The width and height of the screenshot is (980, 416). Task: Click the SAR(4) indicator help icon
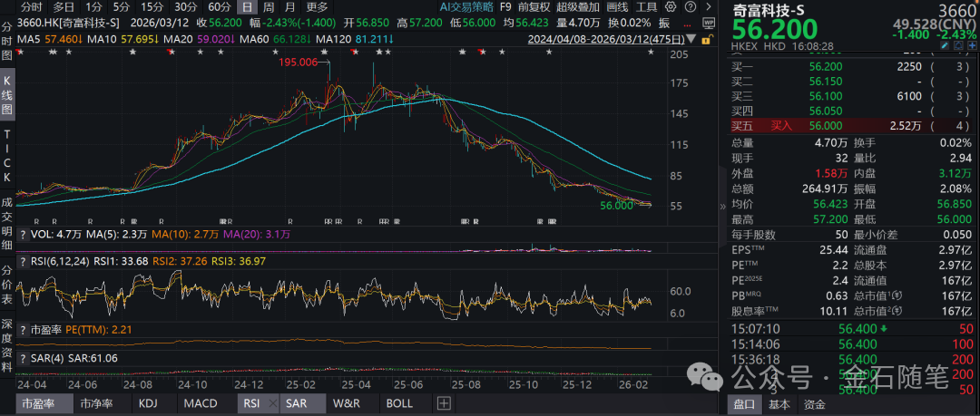pyautogui.click(x=23, y=358)
